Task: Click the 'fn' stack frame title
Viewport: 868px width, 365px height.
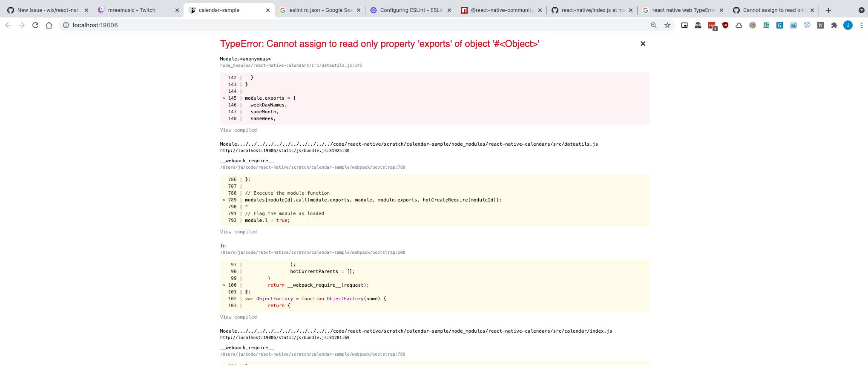Action: (x=223, y=246)
